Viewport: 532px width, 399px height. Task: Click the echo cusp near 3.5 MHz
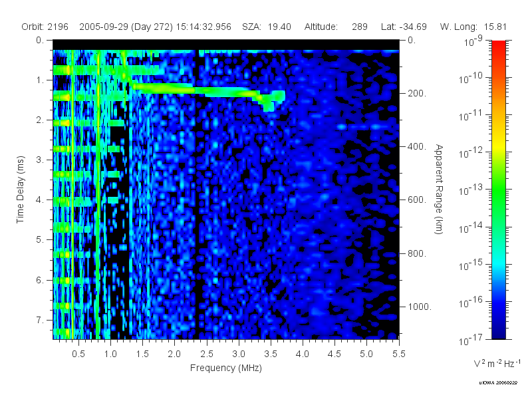(x=269, y=101)
